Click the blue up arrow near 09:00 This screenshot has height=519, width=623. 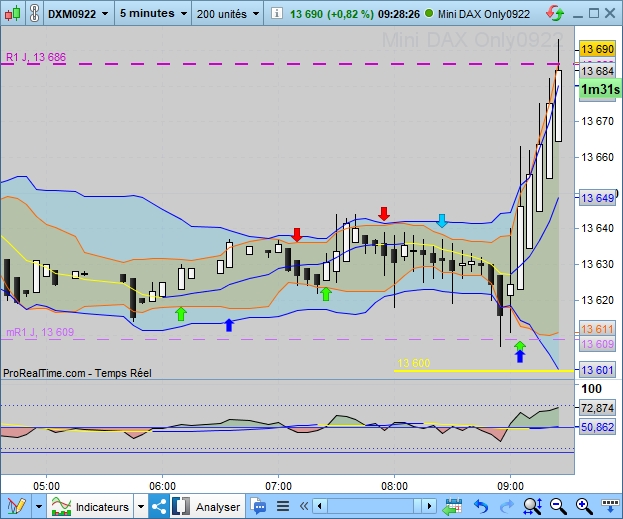(520, 356)
